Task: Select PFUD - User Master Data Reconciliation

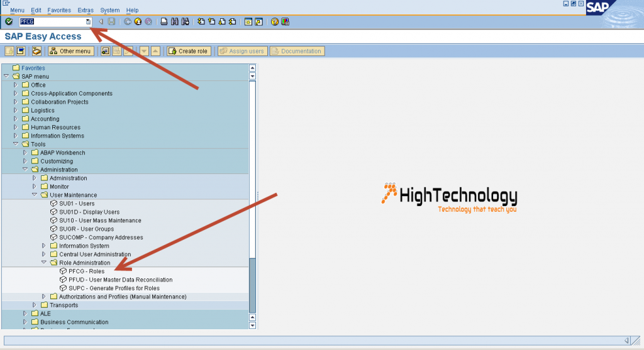Action: (120, 280)
